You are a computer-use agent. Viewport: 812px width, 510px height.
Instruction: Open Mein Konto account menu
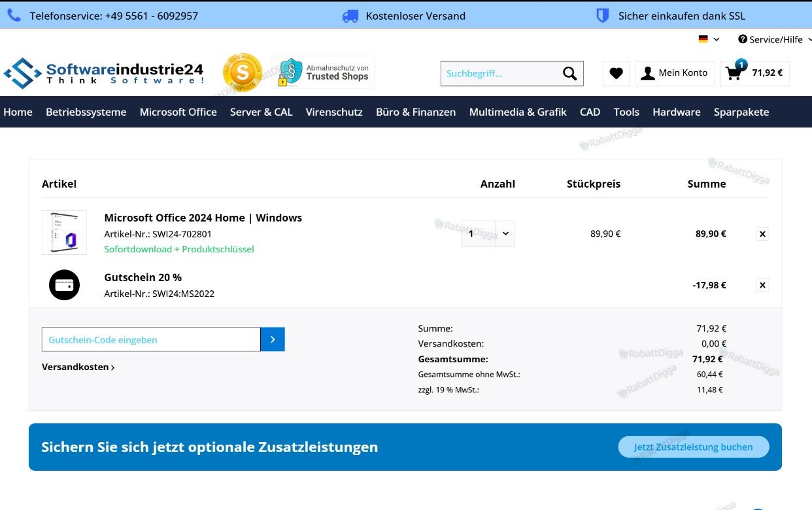[674, 73]
